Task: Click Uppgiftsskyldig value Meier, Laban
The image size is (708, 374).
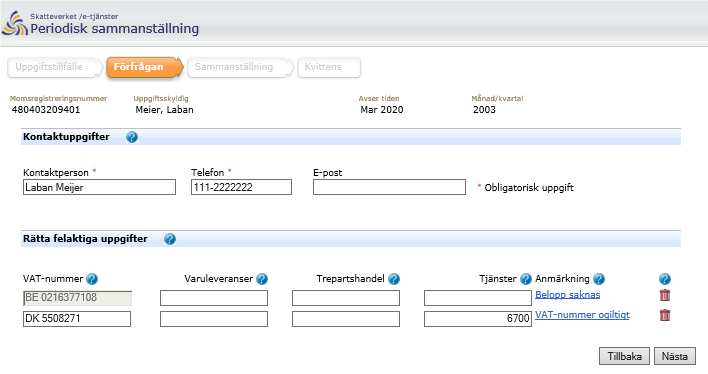Action: [164, 110]
